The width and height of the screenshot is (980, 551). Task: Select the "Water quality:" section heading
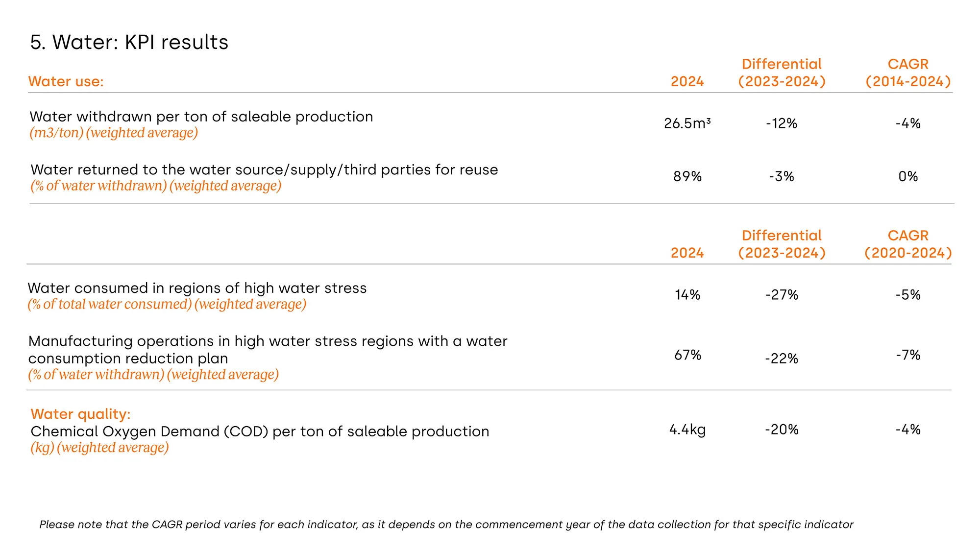click(x=80, y=414)
